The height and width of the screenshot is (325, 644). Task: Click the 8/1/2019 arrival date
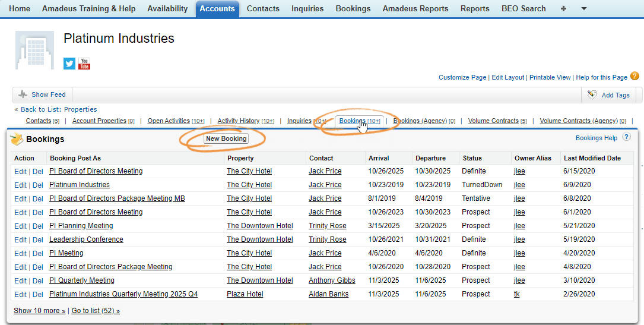[382, 198]
